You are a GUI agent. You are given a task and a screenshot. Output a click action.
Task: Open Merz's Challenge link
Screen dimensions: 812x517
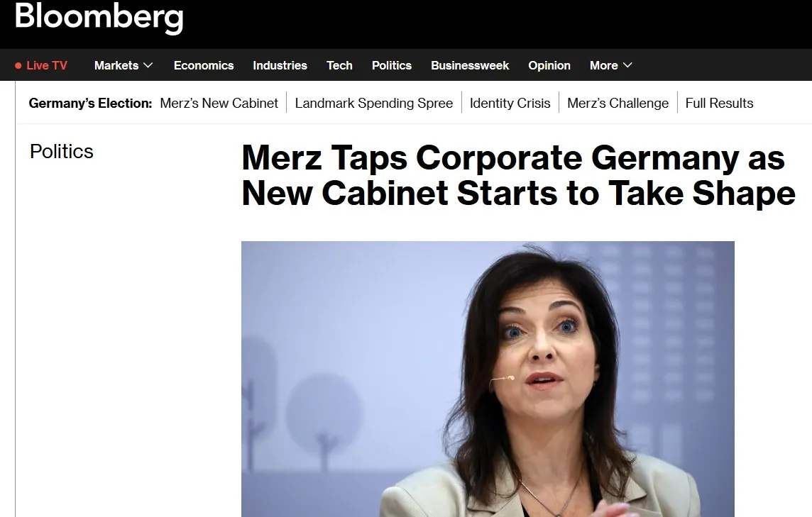pos(618,103)
